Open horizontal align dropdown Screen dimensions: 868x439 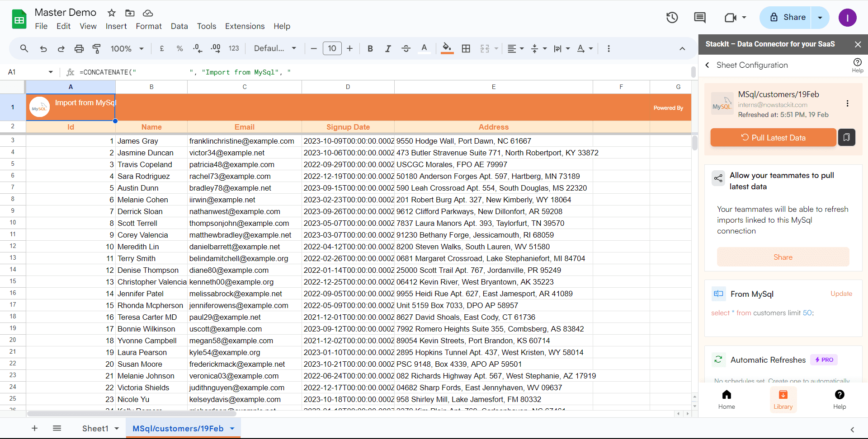click(x=515, y=48)
